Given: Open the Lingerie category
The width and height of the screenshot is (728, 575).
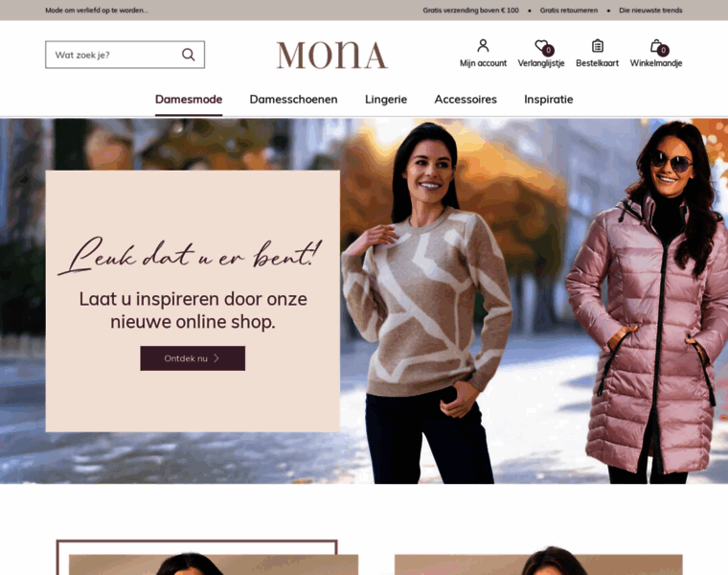Looking at the screenshot, I should pyautogui.click(x=386, y=100).
